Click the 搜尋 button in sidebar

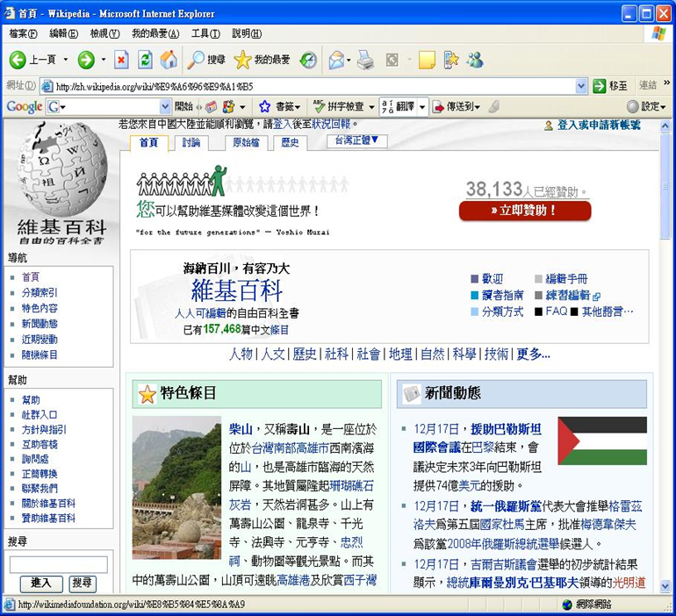[83, 584]
